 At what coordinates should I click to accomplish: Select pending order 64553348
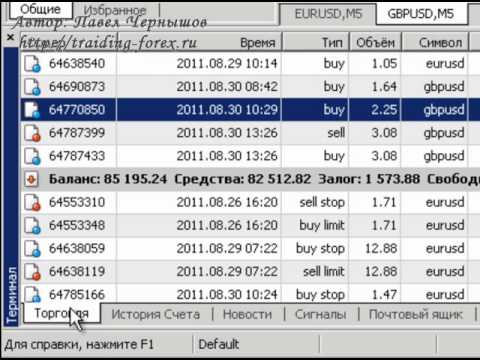[77, 225]
